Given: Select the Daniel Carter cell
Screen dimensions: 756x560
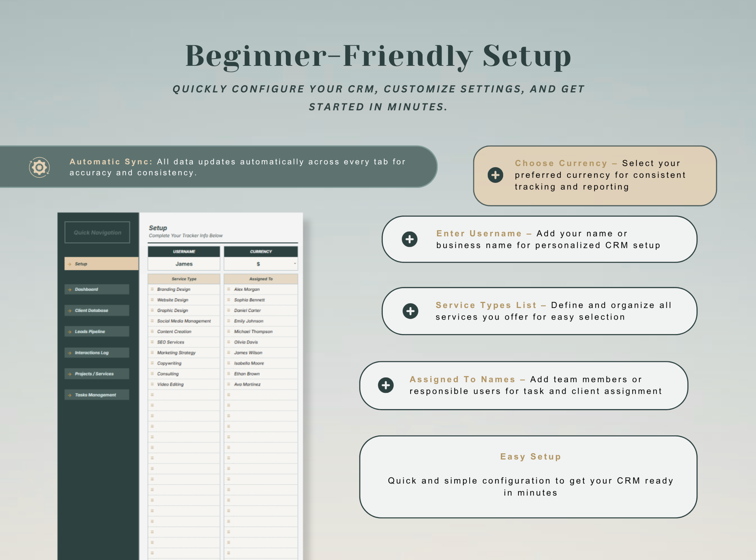Looking at the screenshot, I should [x=261, y=310].
